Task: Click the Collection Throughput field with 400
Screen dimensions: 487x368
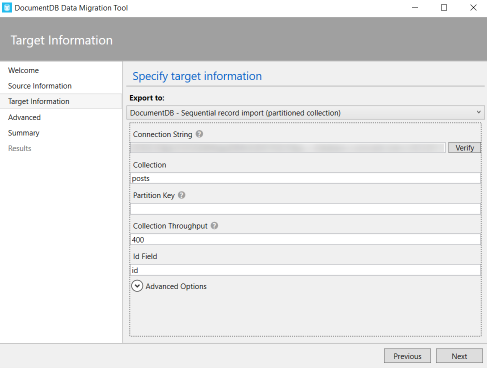Action: tap(305, 239)
